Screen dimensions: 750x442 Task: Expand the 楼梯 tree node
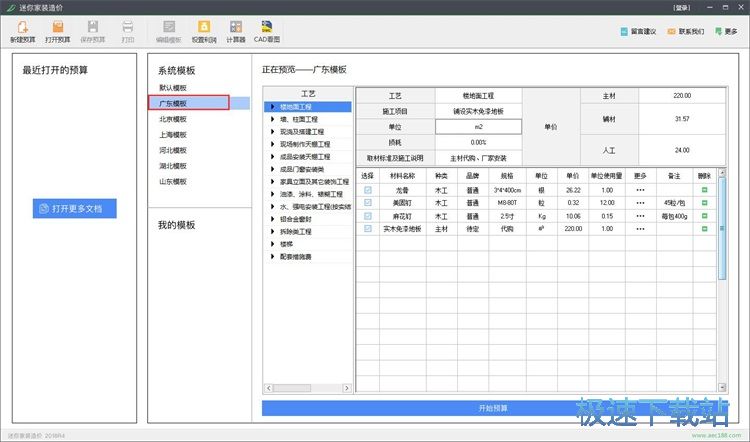click(273, 243)
